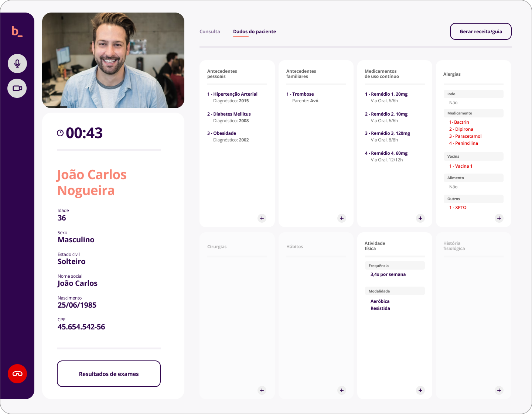Click 3,4x por semana value
The image size is (532, 414).
(388, 274)
